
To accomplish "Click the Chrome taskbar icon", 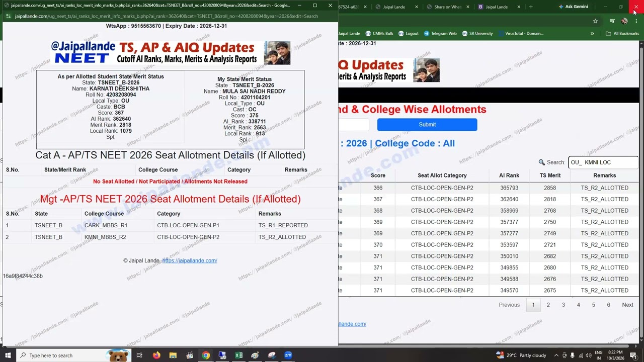I will (x=206, y=355).
